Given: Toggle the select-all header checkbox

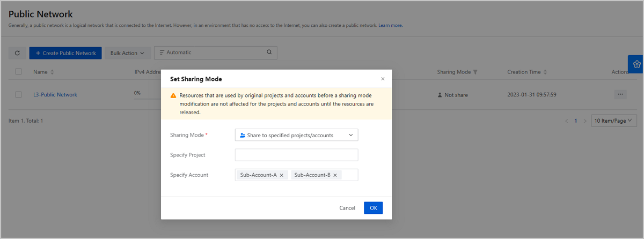Looking at the screenshot, I should (x=19, y=72).
